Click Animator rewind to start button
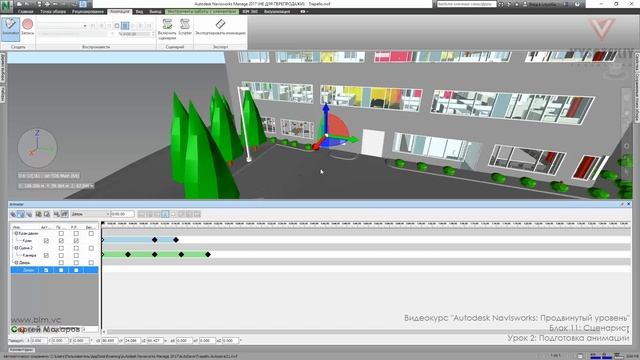The height and width of the screenshot is (360, 640). 141,214
